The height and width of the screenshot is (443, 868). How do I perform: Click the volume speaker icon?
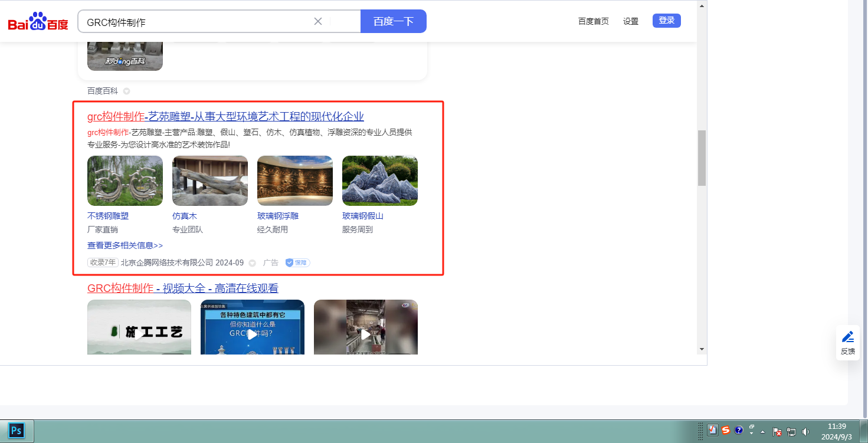click(x=806, y=431)
